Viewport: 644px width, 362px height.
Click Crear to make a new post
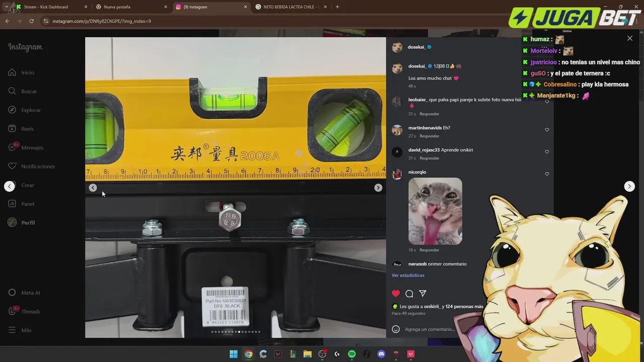point(21,185)
